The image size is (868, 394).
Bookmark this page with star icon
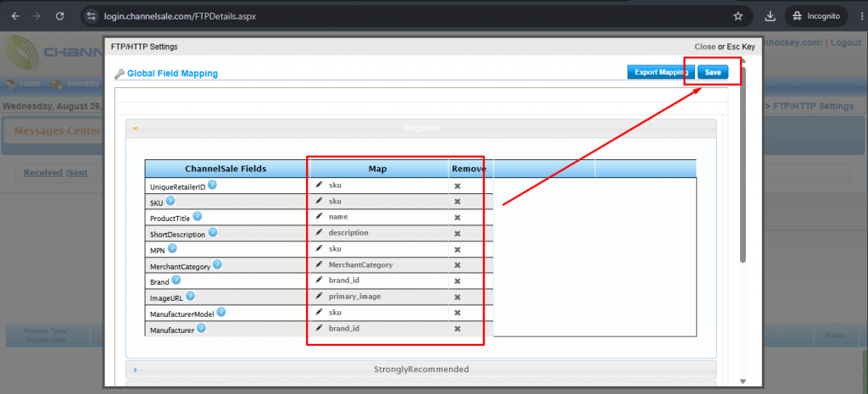738,16
